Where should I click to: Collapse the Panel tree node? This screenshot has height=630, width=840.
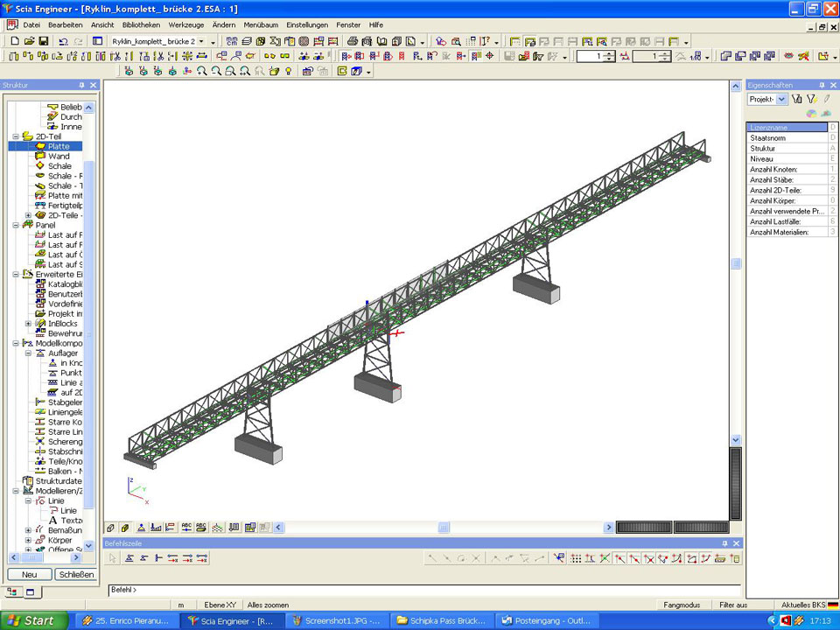[x=15, y=225]
